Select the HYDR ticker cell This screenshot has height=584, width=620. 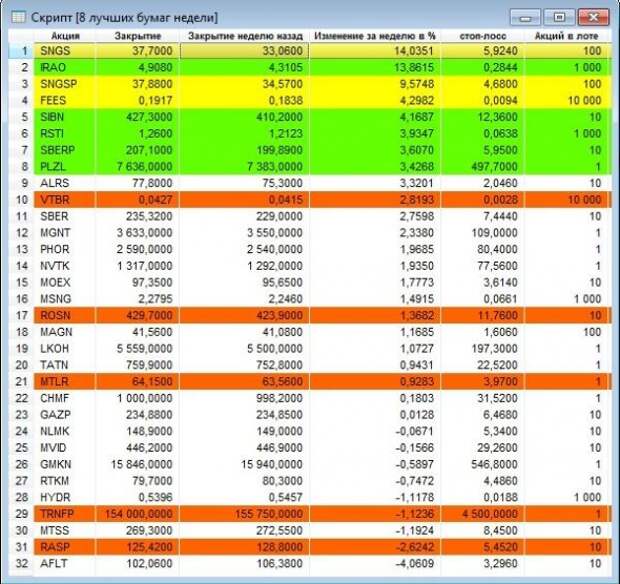click(x=65, y=497)
